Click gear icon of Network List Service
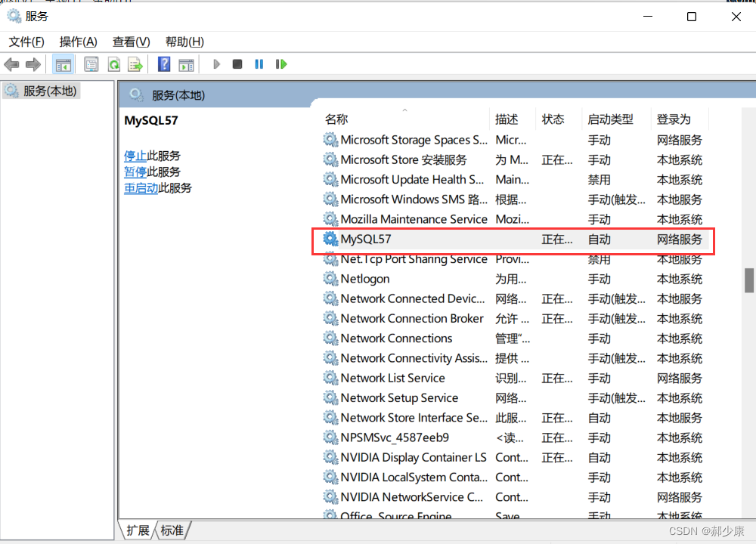This screenshot has width=756, height=544. tap(330, 378)
